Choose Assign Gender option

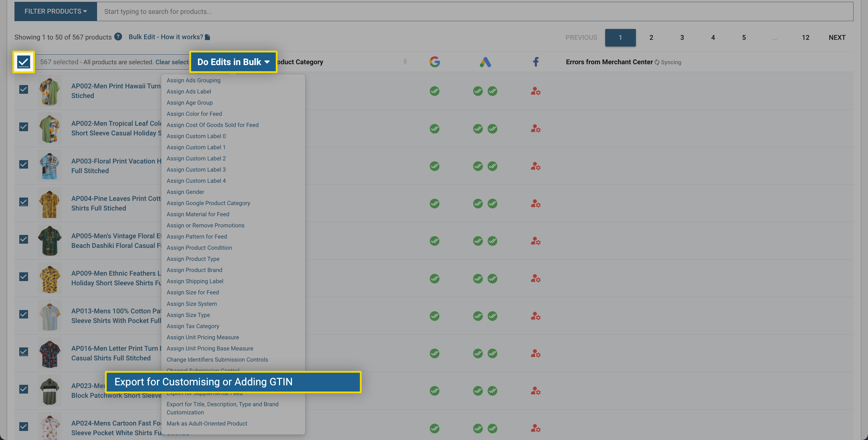pyautogui.click(x=185, y=192)
